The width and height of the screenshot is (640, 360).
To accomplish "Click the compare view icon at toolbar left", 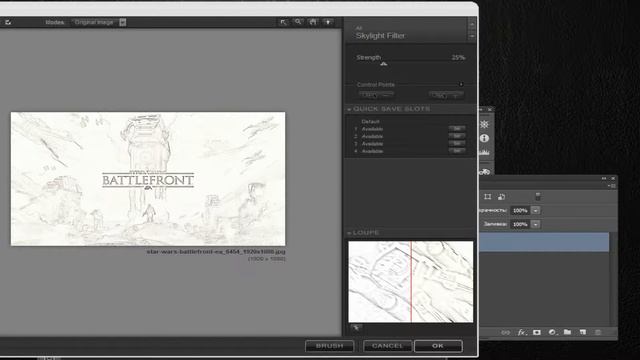I will click(8, 22).
